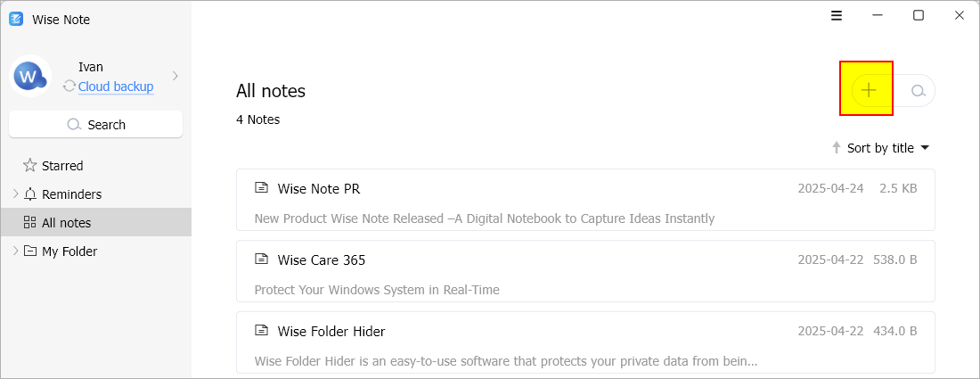Open the Wise Folder Hider note
This screenshot has height=379, width=980.
585,342
